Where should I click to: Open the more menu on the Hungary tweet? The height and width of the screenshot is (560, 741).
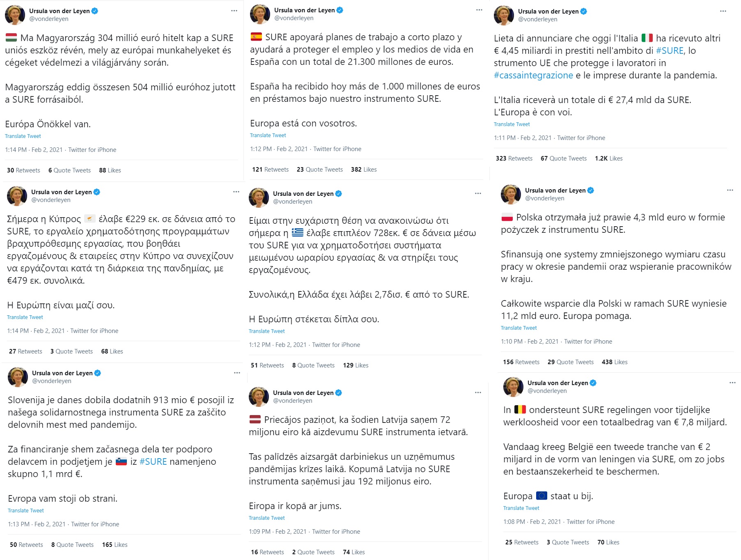tap(234, 11)
